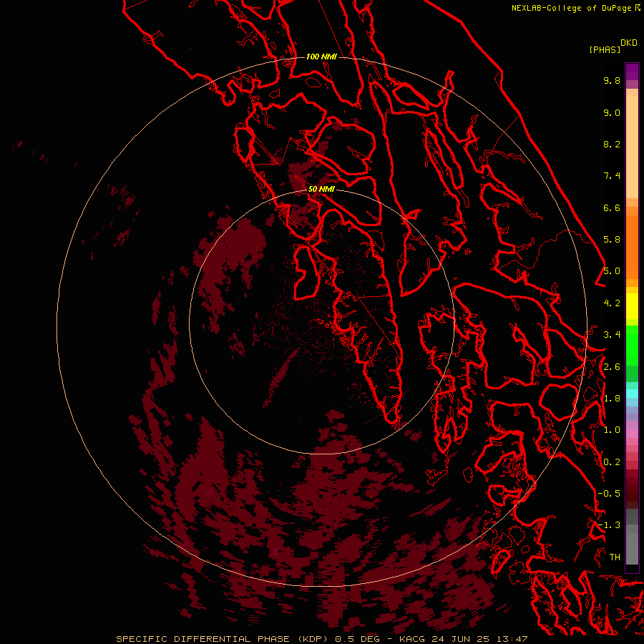Screen dimensions: 644x644
Task: Click the DKD product code label
Action: (x=628, y=43)
